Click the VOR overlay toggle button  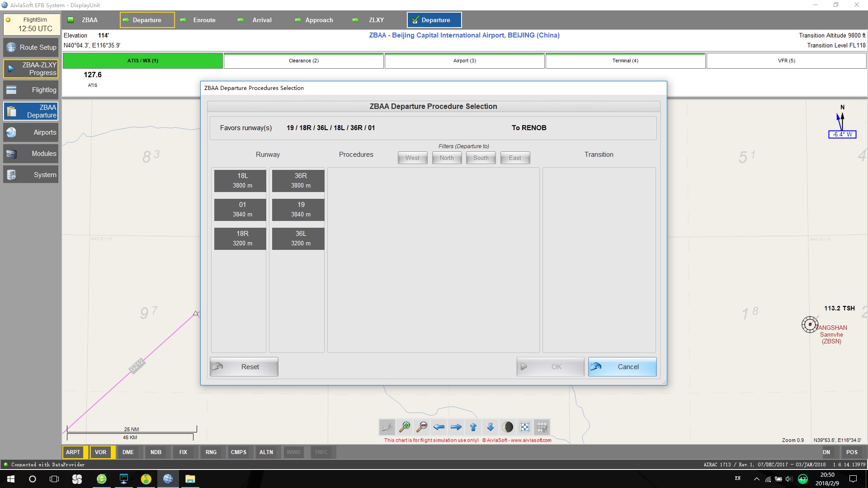(100, 452)
